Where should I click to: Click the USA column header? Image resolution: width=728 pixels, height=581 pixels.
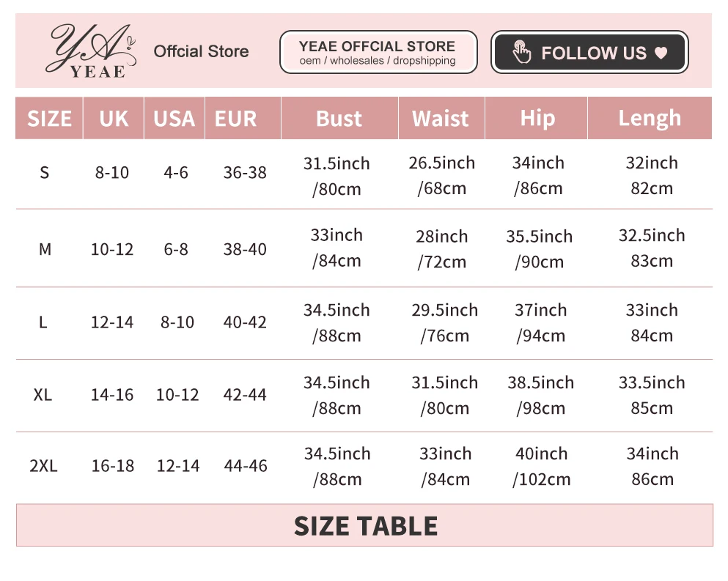(x=174, y=119)
